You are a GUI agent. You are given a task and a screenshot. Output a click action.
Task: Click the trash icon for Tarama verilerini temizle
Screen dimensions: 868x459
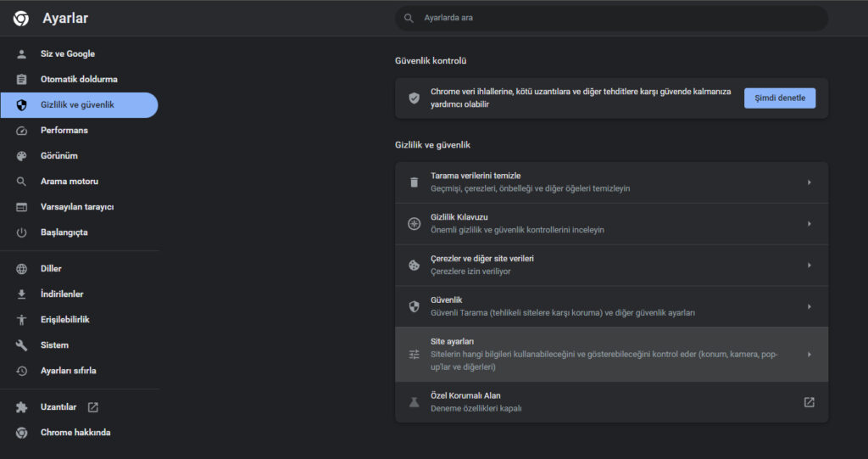tap(414, 182)
